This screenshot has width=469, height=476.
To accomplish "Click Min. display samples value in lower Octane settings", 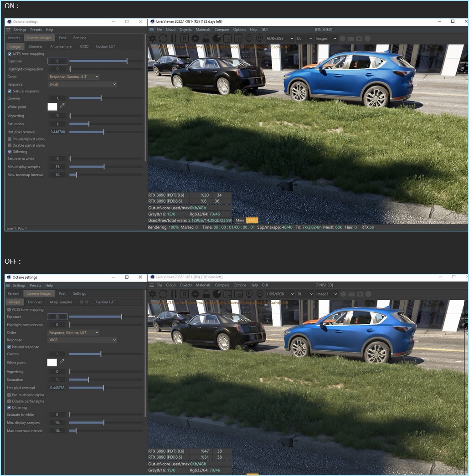I will click(x=57, y=423).
